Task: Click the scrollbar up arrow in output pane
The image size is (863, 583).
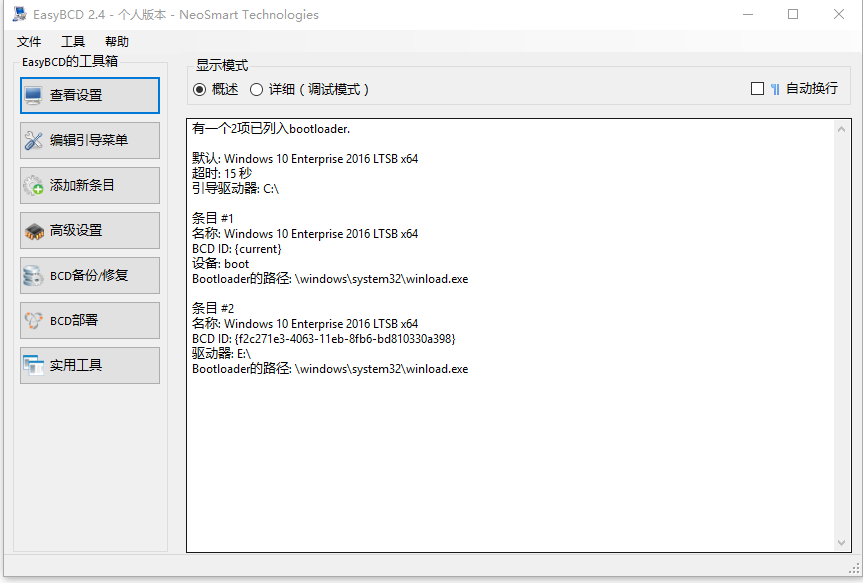Action: coord(841,129)
